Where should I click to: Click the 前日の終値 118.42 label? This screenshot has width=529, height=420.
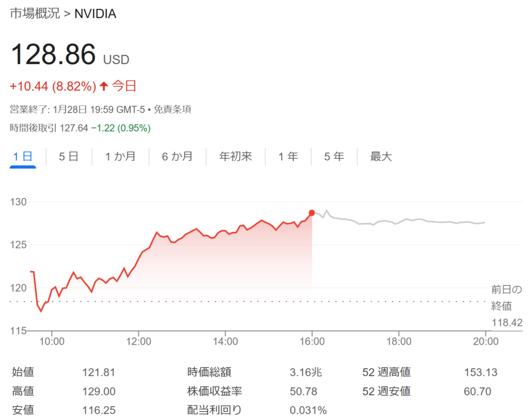click(506, 306)
